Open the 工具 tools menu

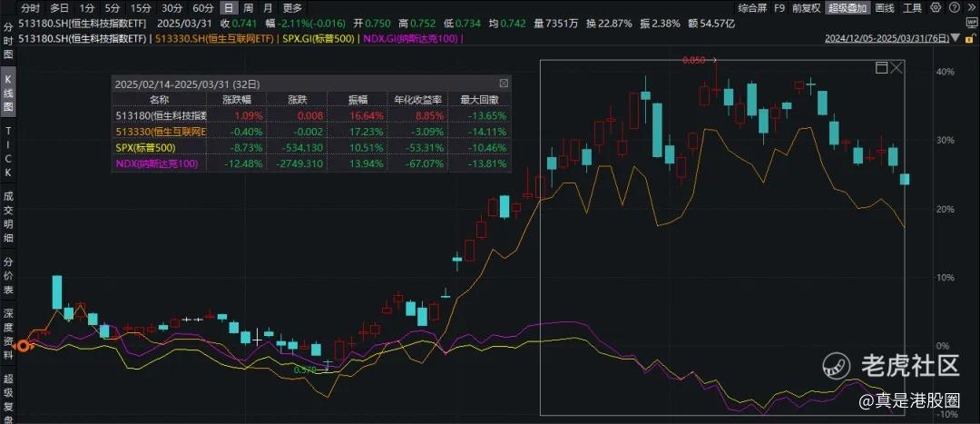[913, 8]
